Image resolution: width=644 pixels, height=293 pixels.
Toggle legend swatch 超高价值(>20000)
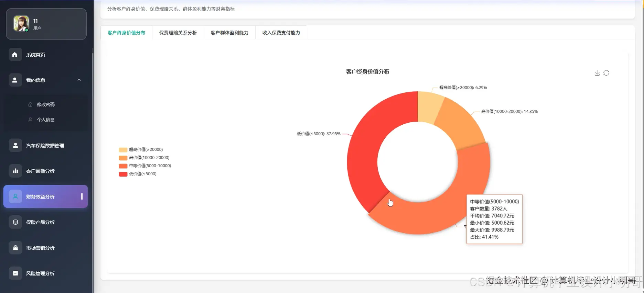click(123, 150)
